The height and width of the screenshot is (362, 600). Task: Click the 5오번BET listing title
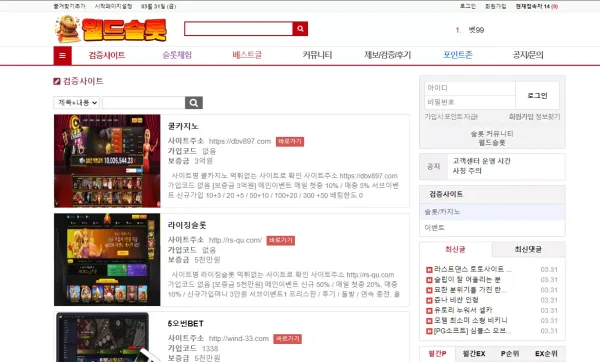point(186,323)
